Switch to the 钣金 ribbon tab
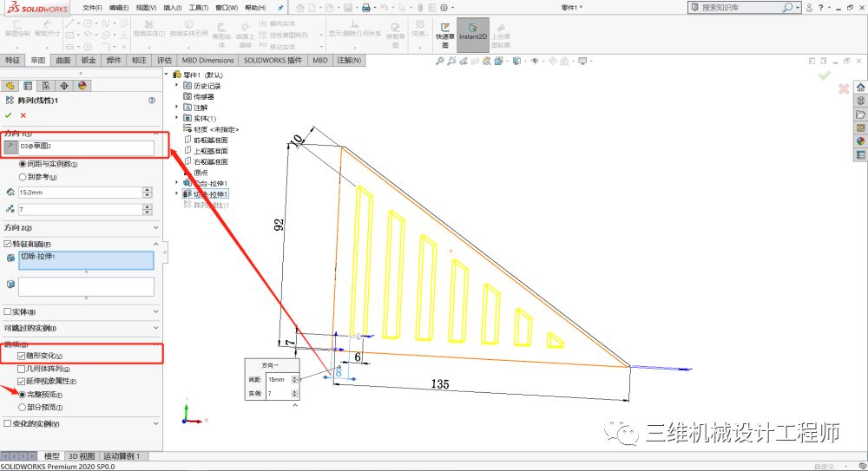 click(x=89, y=61)
